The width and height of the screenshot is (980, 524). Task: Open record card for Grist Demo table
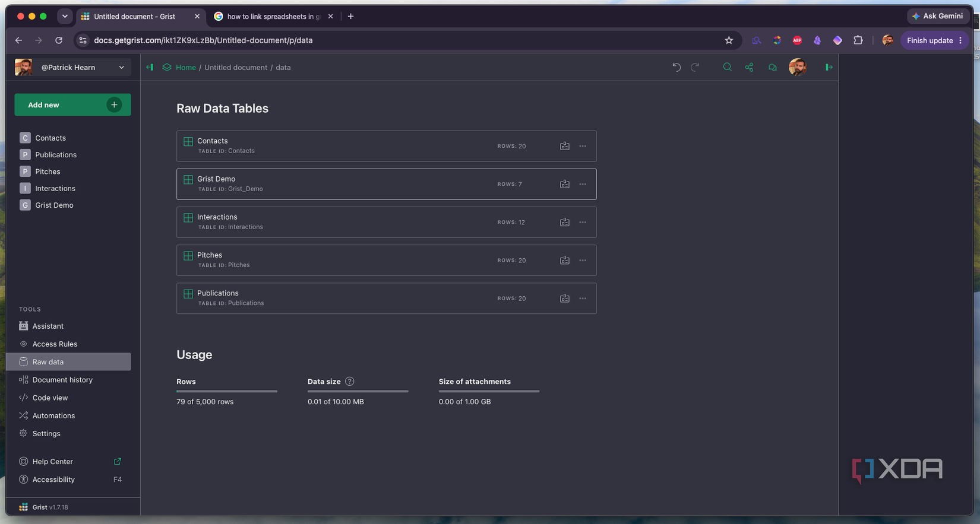click(x=564, y=184)
